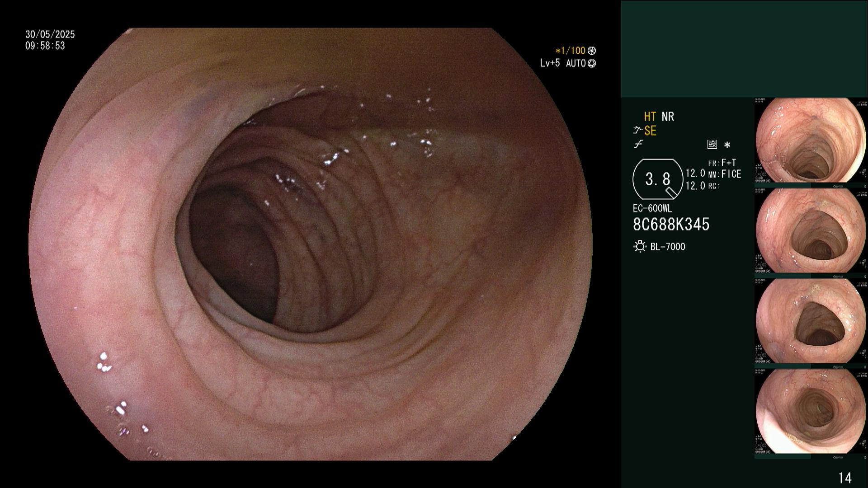
Task: Click the light source lamp icon beside BL-7000
Action: pos(640,247)
